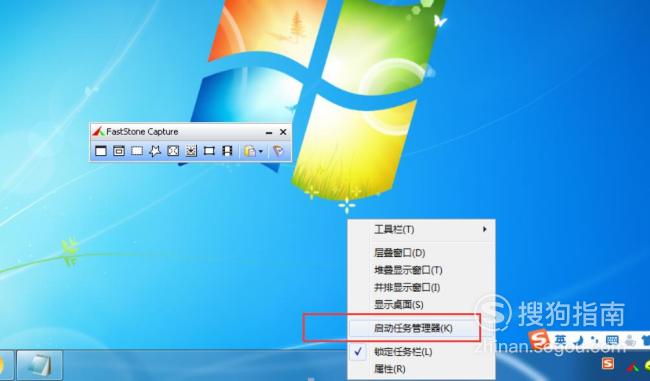Toggle the 锁定任务栏(L) checked option
Image resolution: width=650 pixels, height=381 pixels.
pos(421,352)
